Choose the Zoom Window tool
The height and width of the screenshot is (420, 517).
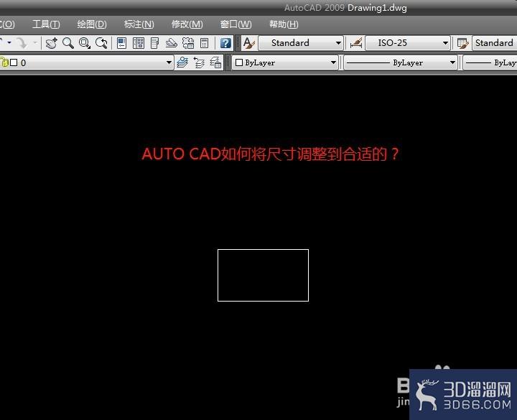pos(85,43)
